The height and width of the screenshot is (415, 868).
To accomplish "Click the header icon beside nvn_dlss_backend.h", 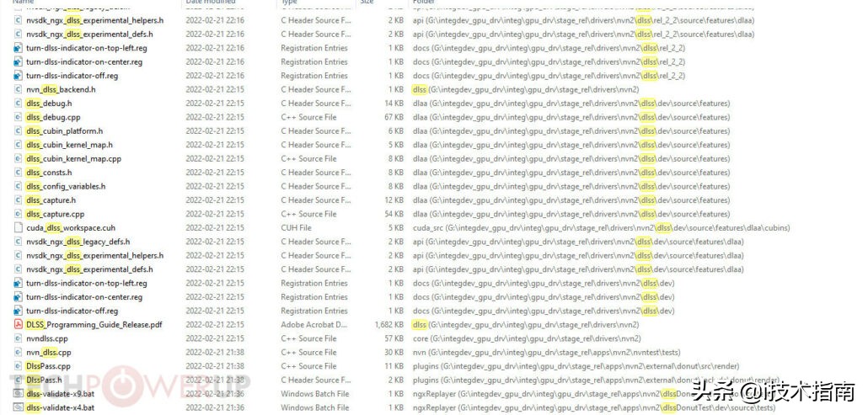I will tap(19, 89).
